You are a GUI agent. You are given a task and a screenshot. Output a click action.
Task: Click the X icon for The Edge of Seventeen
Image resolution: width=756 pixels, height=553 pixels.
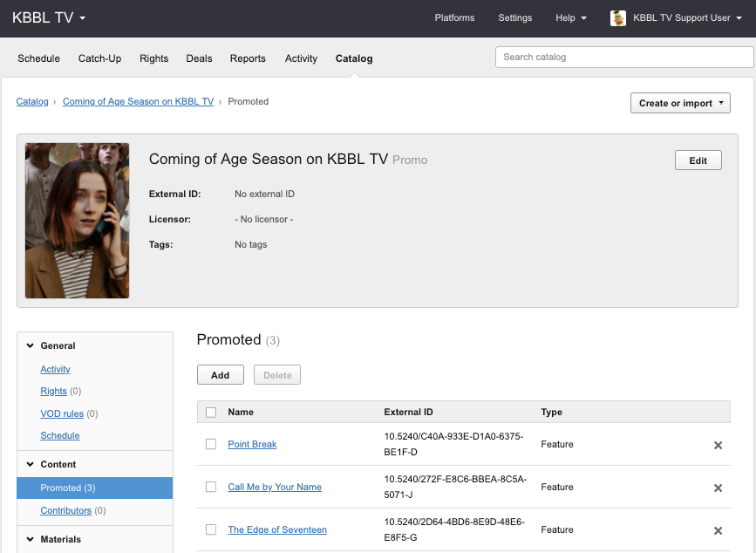718,530
